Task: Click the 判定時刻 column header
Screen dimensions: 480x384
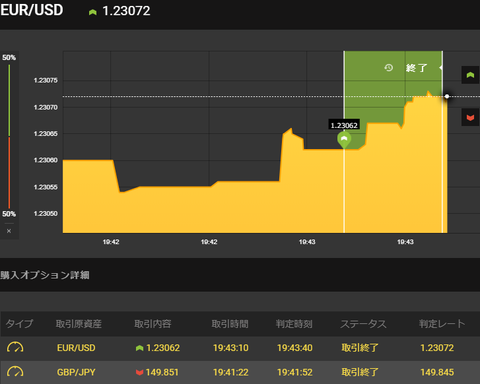Action: 294,323
